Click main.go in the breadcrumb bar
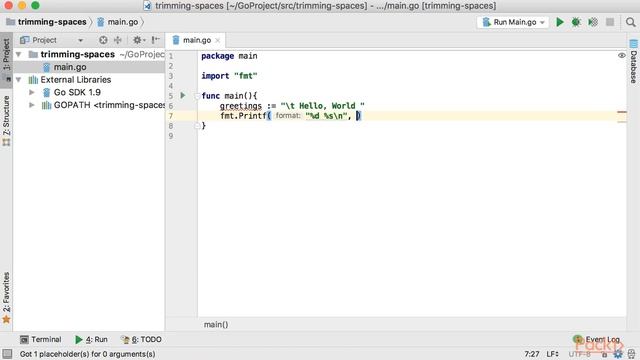Viewport: 640px width, 360px height. (118, 22)
